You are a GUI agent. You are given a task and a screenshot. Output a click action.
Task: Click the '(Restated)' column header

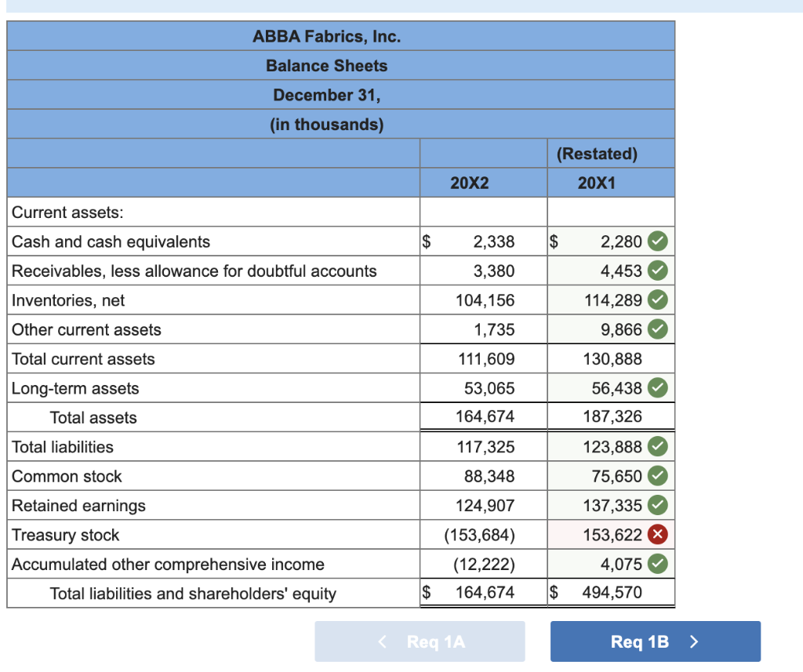pos(597,154)
